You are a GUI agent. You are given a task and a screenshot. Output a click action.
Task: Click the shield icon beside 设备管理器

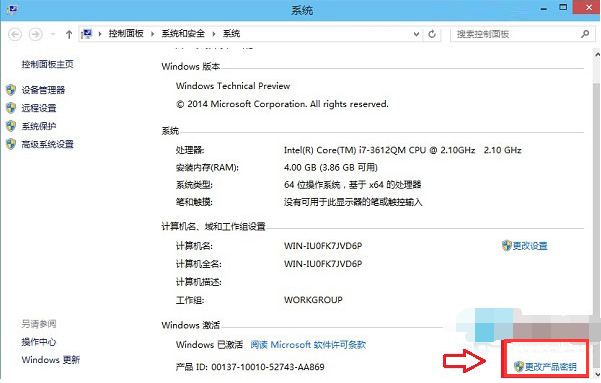(x=11, y=90)
